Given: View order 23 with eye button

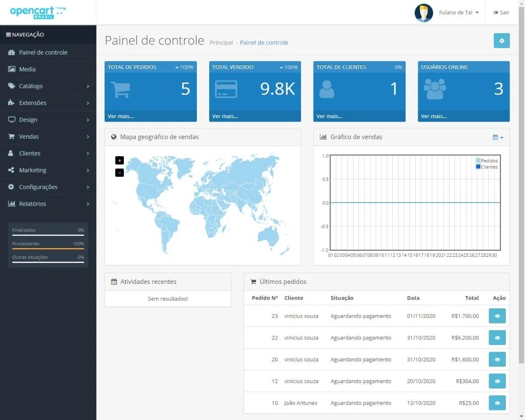Looking at the screenshot, I should 497,316.
